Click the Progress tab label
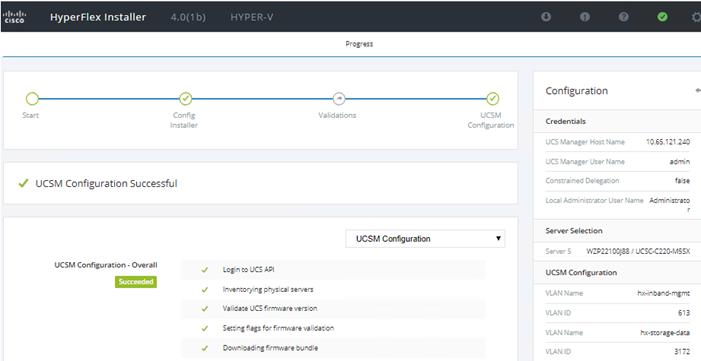 click(359, 44)
